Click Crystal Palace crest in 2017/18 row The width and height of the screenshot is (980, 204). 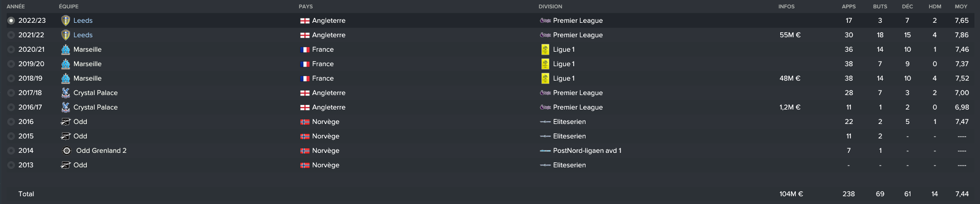[x=66, y=93]
